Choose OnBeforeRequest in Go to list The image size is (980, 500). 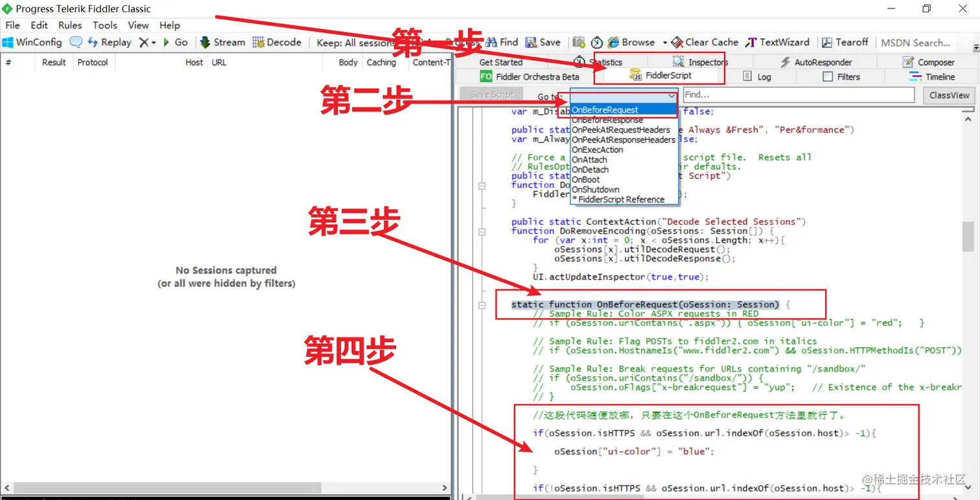(x=624, y=110)
